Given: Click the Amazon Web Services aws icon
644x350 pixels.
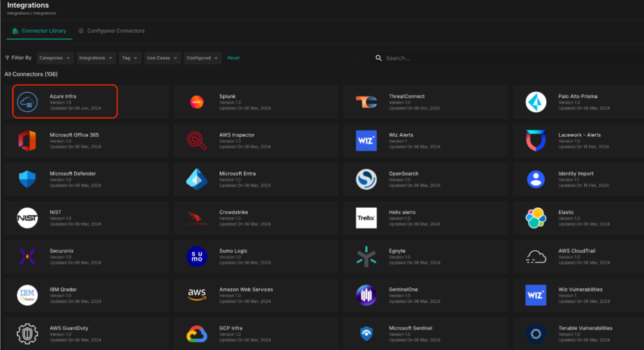Looking at the screenshot, I should click(x=197, y=294).
